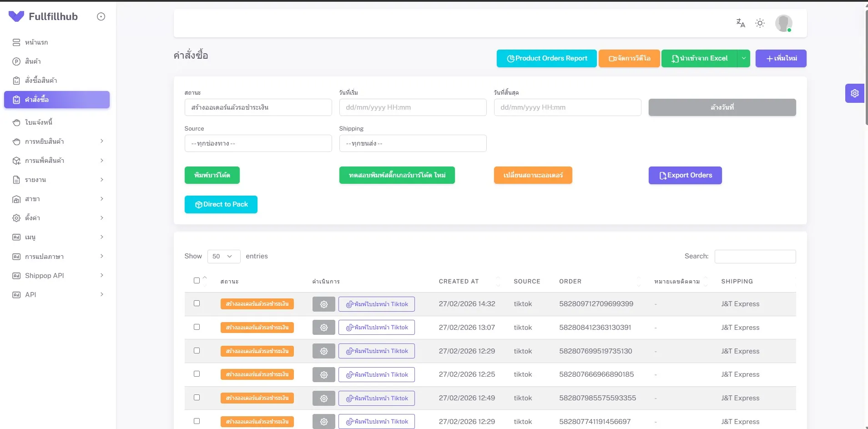The image size is (868, 429).
Task: Click the Export Orders button
Action: pyautogui.click(x=685, y=176)
